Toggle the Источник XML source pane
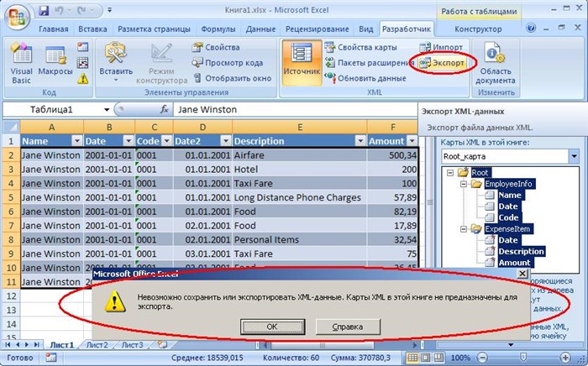The height and width of the screenshot is (366, 588). point(302,63)
